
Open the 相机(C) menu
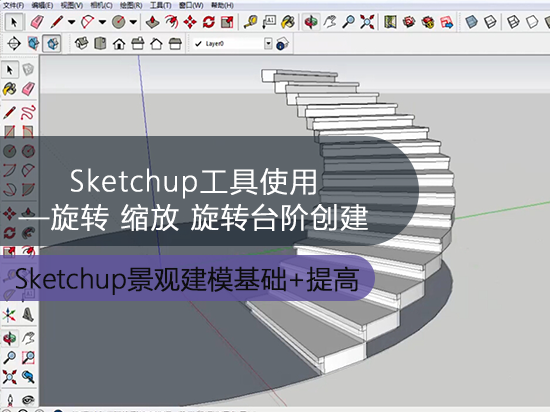point(101,5)
